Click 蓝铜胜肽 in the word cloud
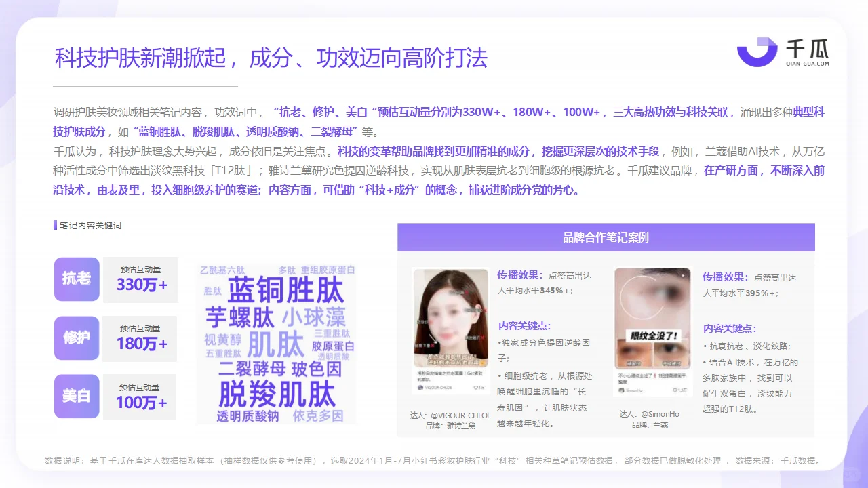This screenshot has width=868, height=488. 285,290
